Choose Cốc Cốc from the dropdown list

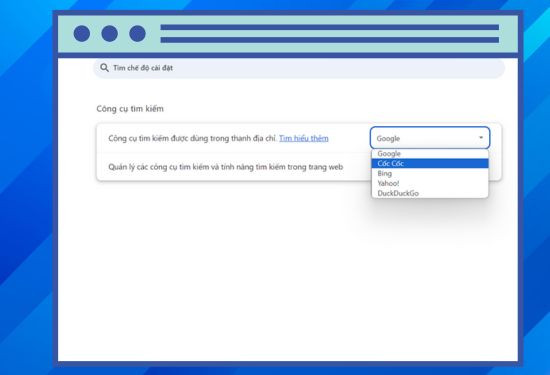click(x=430, y=163)
